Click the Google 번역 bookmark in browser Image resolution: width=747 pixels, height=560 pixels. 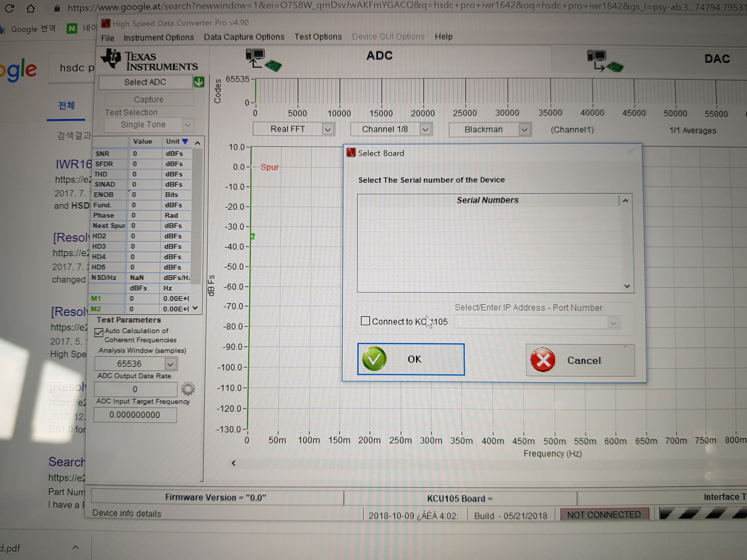point(34,29)
